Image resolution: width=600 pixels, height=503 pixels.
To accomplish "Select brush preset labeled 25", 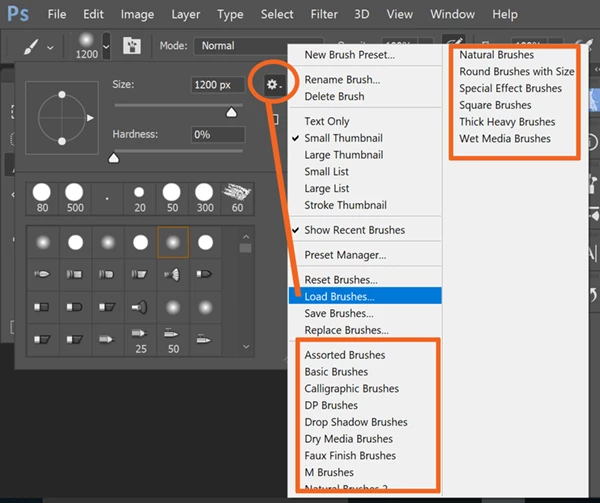I will click(x=140, y=340).
